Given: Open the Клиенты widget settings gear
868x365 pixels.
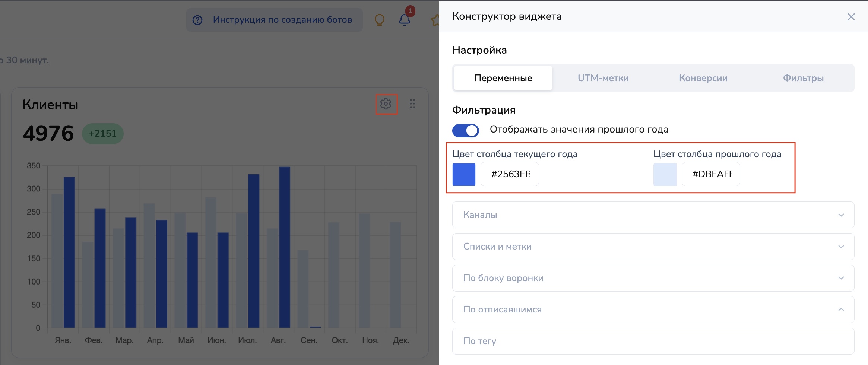Looking at the screenshot, I should tap(386, 104).
